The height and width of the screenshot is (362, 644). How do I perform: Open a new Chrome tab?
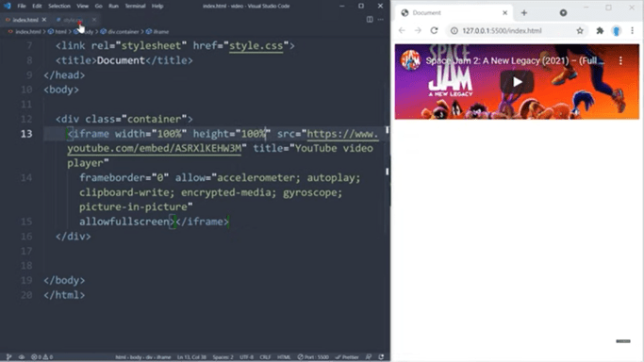[524, 12]
